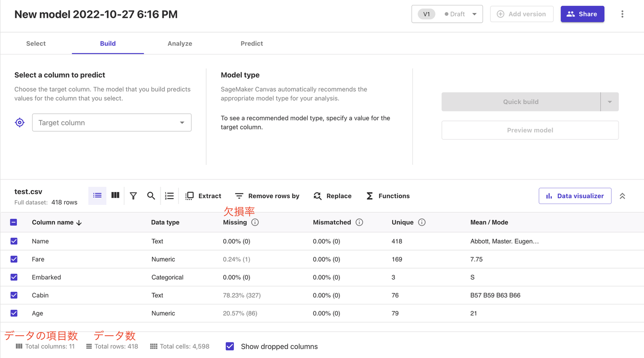Open the model recipe list icon

pos(169,196)
